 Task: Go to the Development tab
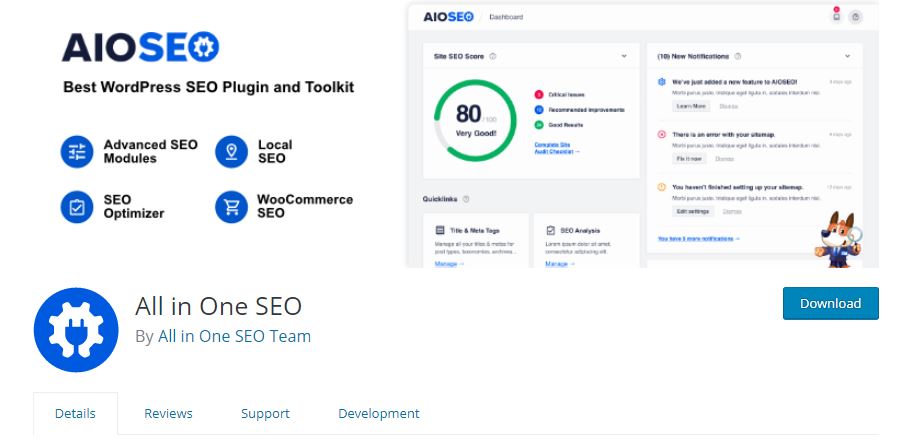(x=379, y=414)
